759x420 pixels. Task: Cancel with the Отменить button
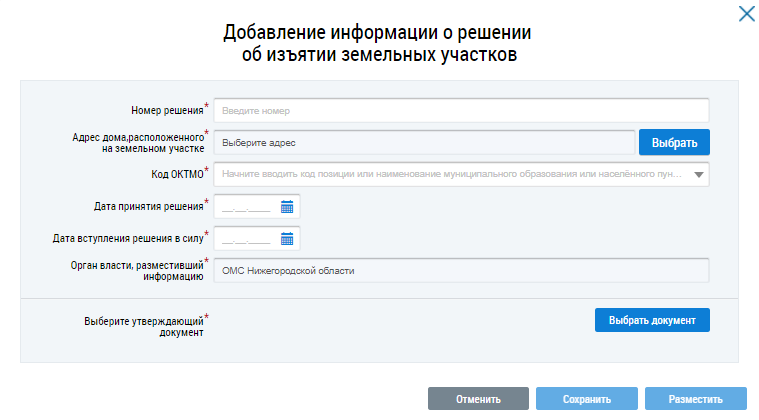coord(478,399)
